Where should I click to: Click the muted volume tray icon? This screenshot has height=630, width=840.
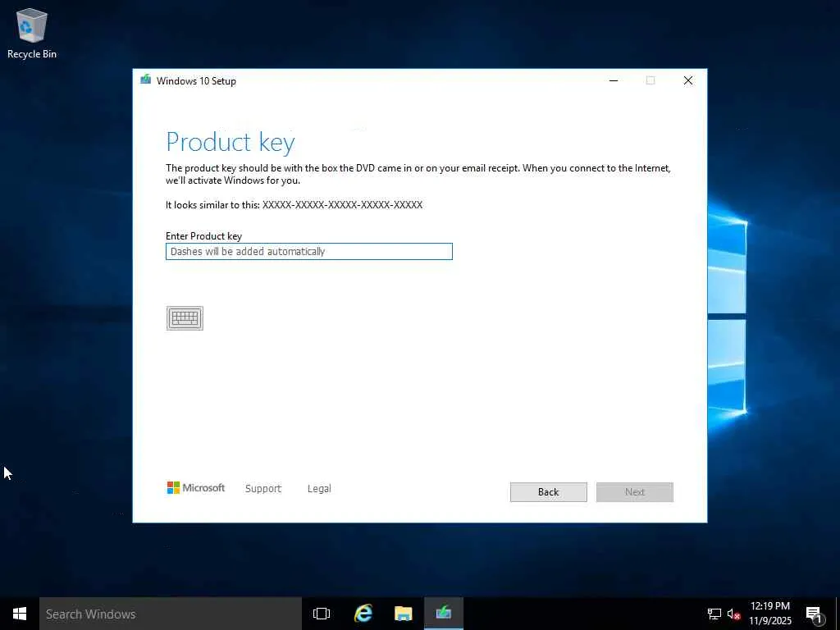coord(733,614)
